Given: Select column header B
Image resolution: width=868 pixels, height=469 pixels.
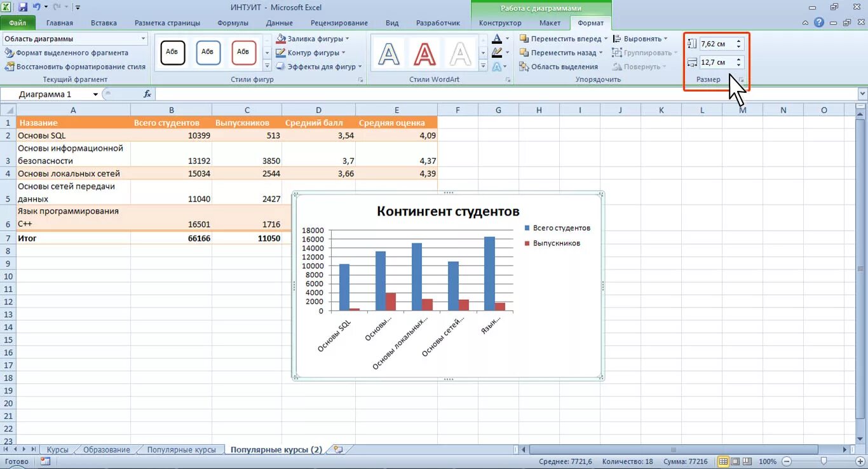Looking at the screenshot, I should [x=171, y=110].
